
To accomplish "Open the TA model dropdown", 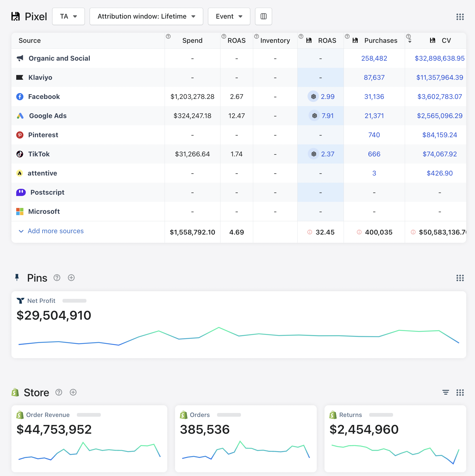I will tap(68, 16).
